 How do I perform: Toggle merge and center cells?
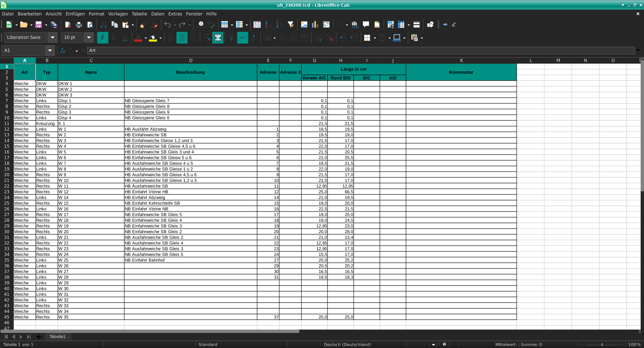(x=218, y=38)
